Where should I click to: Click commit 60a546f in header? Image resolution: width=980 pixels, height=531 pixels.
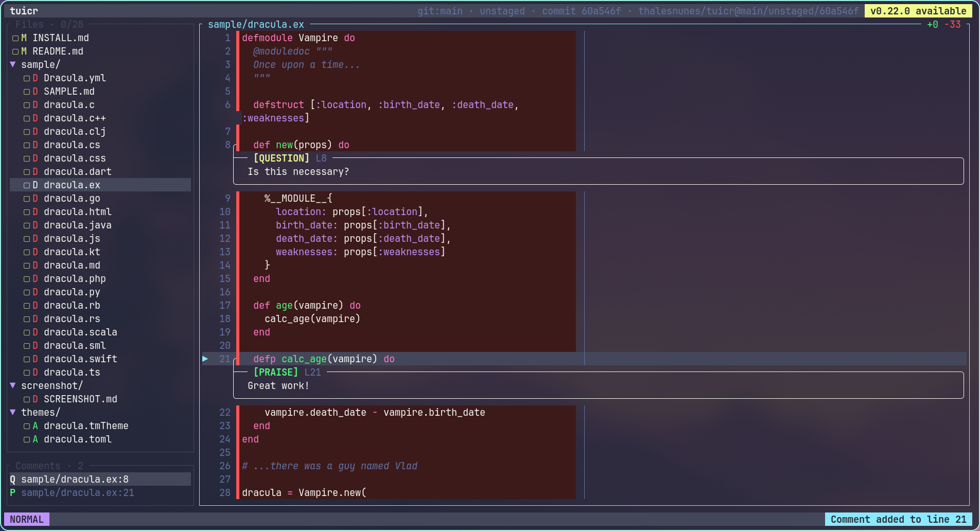(582, 11)
